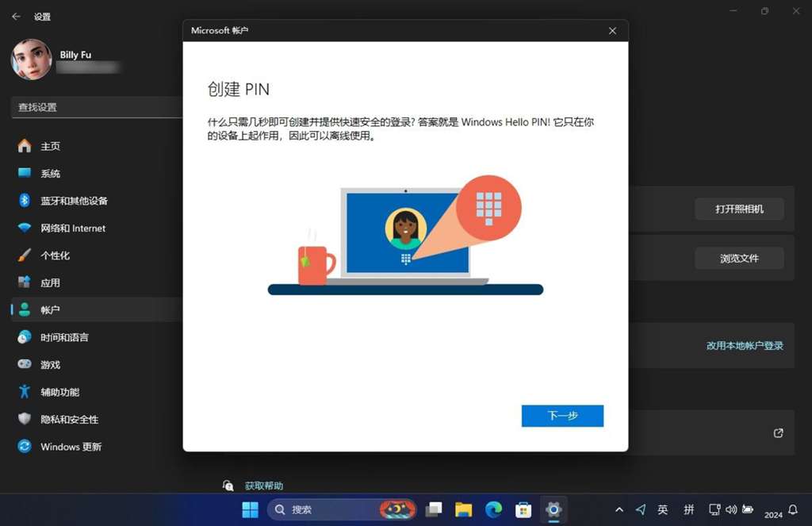
Task: Click the battery tray icon
Action: [748, 510]
